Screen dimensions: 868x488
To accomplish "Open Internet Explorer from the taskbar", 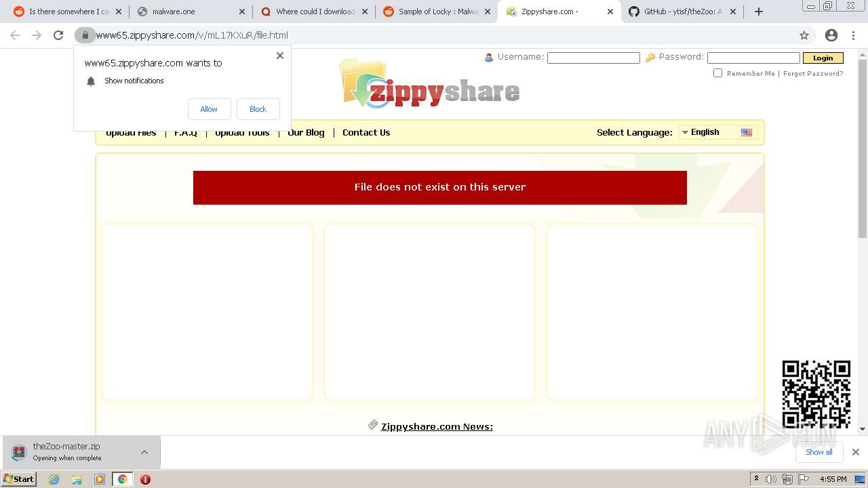I will coord(54,479).
